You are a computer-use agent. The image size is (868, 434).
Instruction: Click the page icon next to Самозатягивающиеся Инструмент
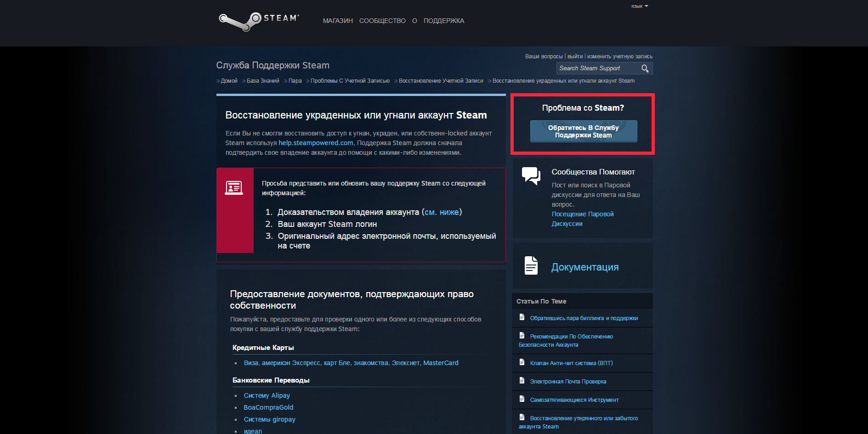coord(522,399)
